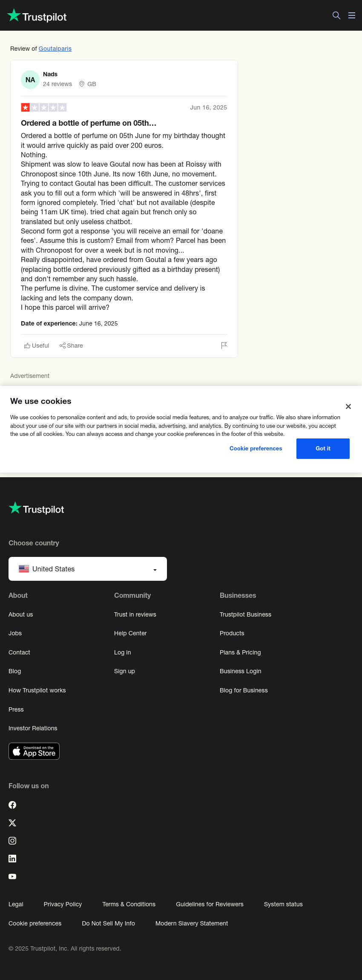Open Facebook social icon
The image size is (362, 980).
(12, 805)
